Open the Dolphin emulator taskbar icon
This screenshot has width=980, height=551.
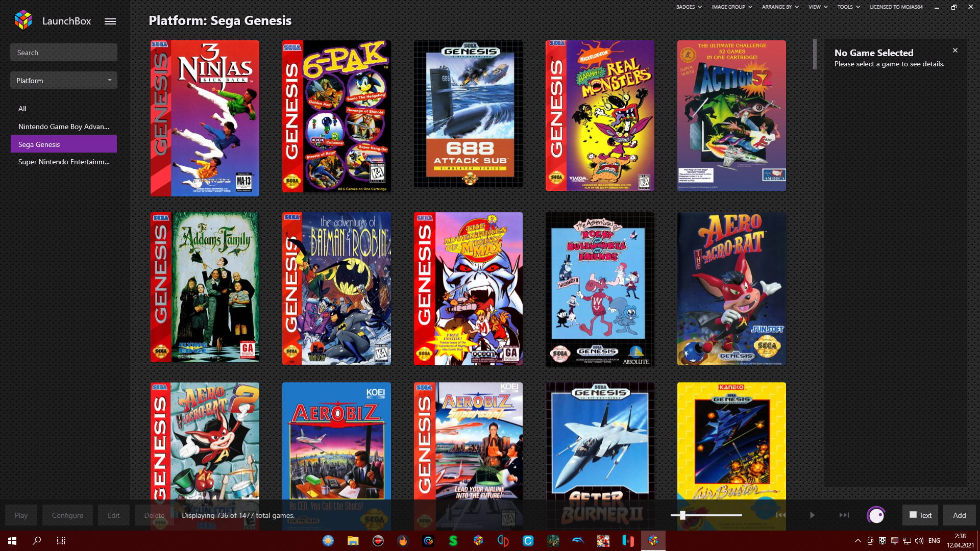click(x=578, y=541)
